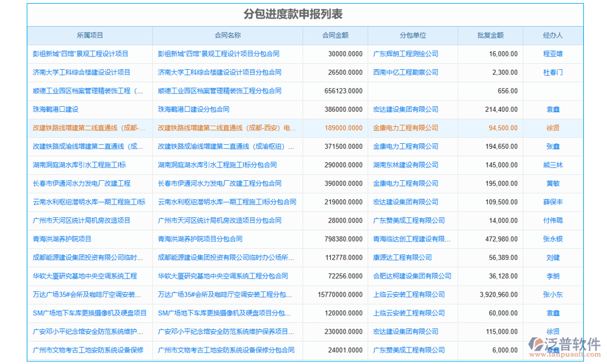The image size is (607, 364).
Task: Select the 合同金额 column header
Action: coord(335,36)
